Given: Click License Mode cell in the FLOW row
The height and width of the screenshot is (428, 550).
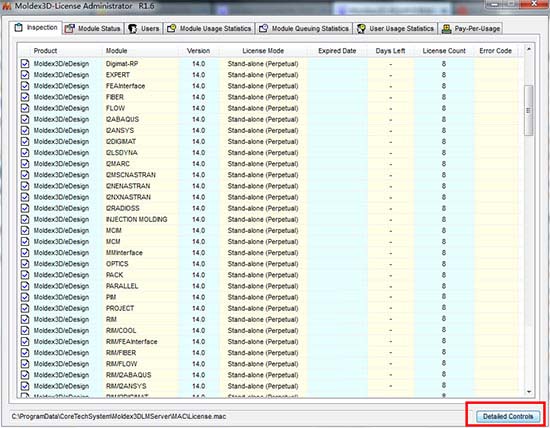Looking at the screenshot, I should coord(263,108).
